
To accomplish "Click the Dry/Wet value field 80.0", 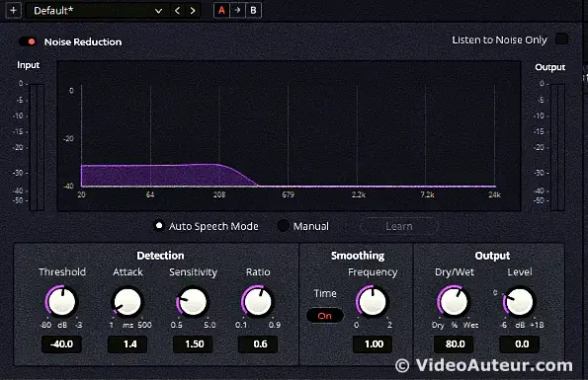I will [454, 344].
